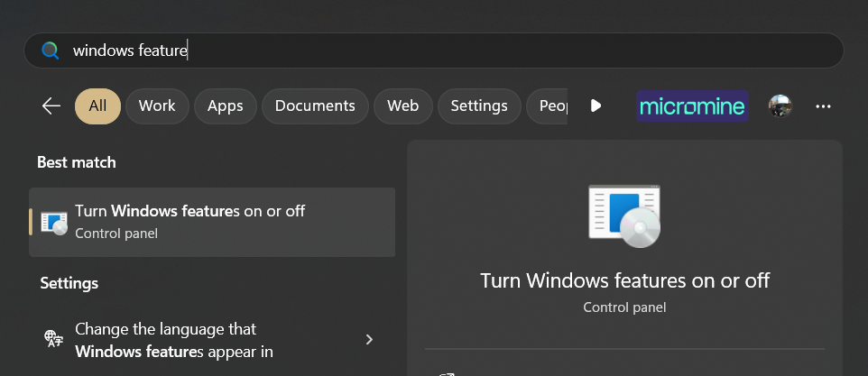This screenshot has width=868, height=376.
Task: Click the large Windows features icon in preview
Action: [624, 216]
